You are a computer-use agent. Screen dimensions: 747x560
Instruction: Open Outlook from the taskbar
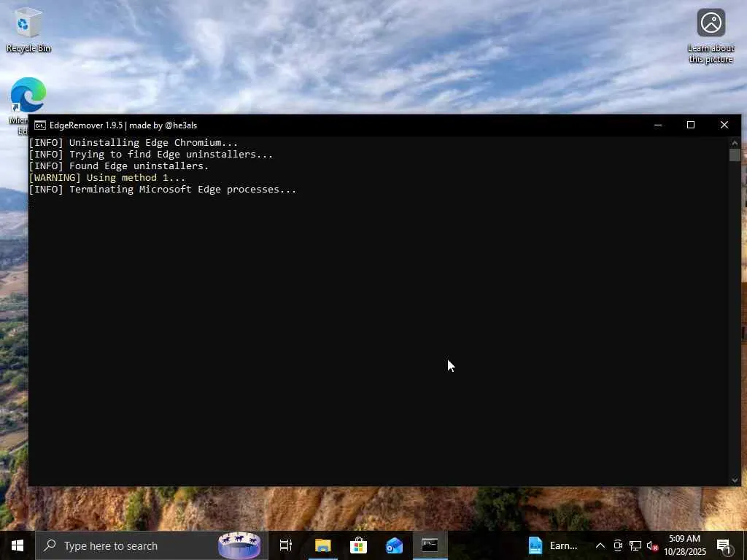tap(394, 545)
